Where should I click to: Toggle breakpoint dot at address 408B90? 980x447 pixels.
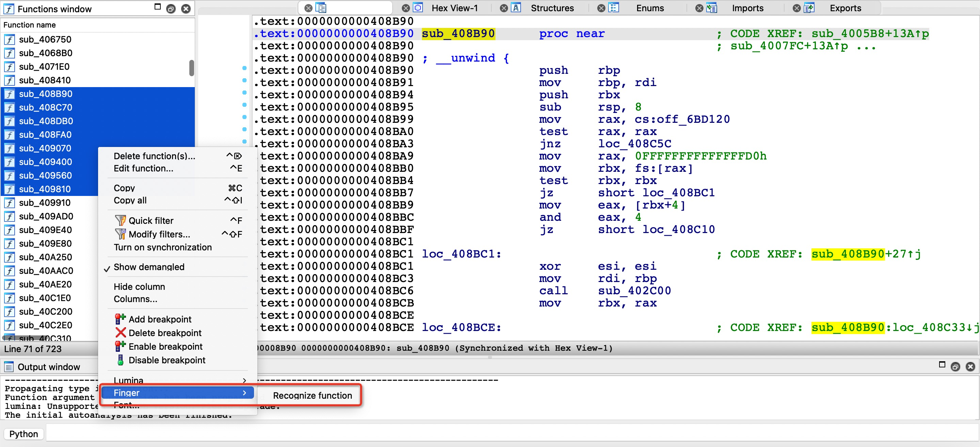pos(244,68)
